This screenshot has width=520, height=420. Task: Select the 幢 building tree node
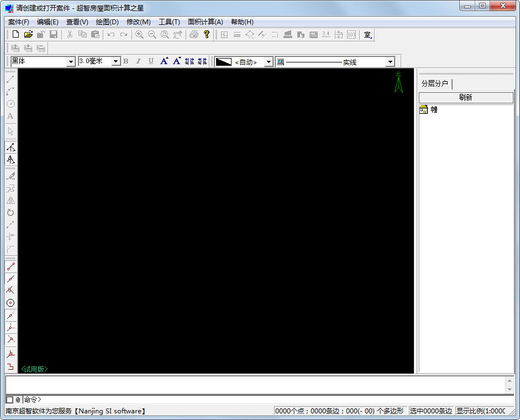434,109
